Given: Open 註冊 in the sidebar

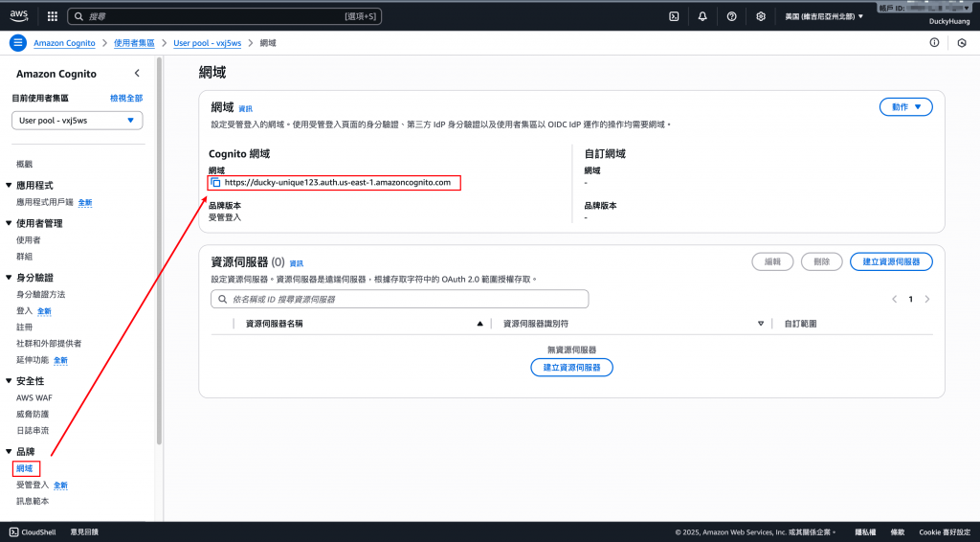Looking at the screenshot, I should [24, 327].
